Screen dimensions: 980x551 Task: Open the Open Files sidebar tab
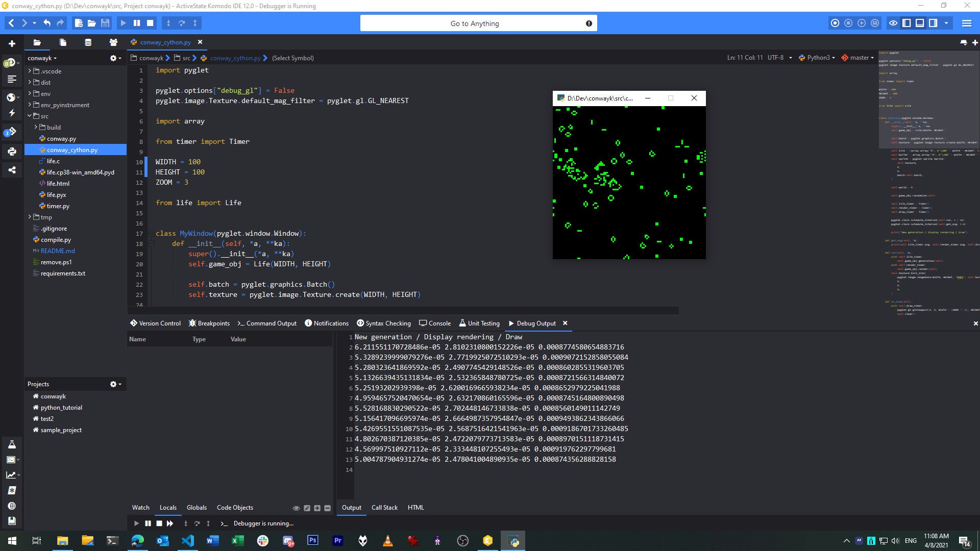pyautogui.click(x=63, y=42)
